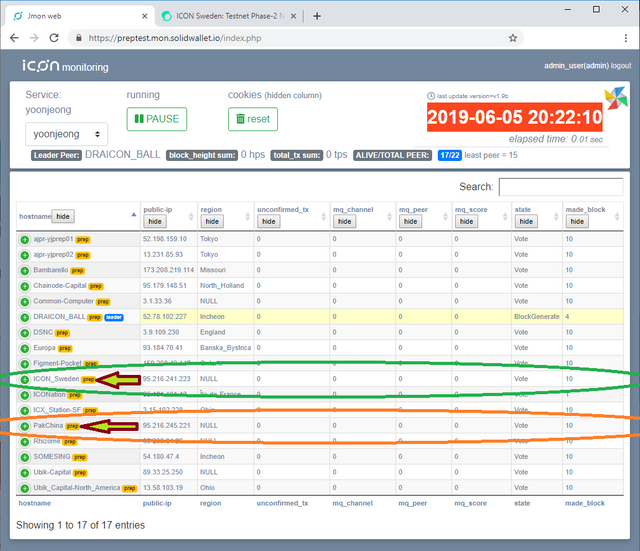The height and width of the screenshot is (551, 640).
Task: Click green plus icon beside PakChina
Action: 24,426
